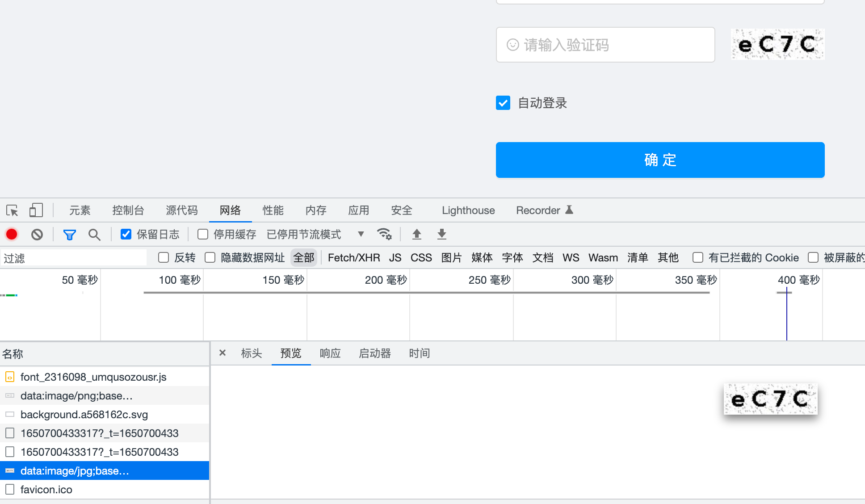Open network search magnifier icon
865x504 pixels.
click(94, 234)
